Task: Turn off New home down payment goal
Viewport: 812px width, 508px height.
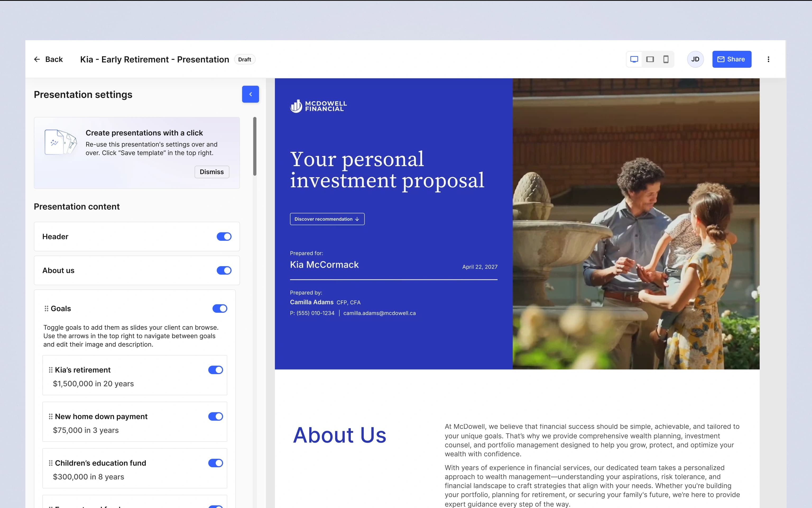Action: tap(215, 417)
